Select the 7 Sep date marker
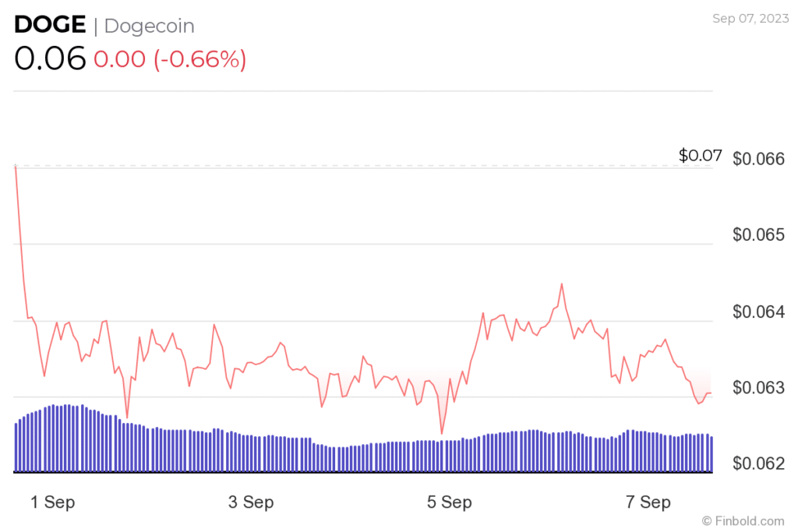The width and height of the screenshot is (798, 532). click(648, 502)
